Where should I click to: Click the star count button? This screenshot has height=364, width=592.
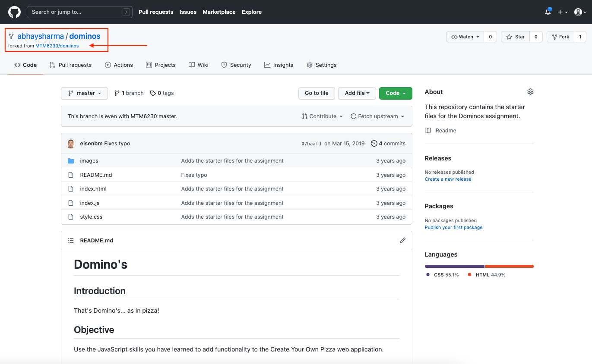pos(536,37)
